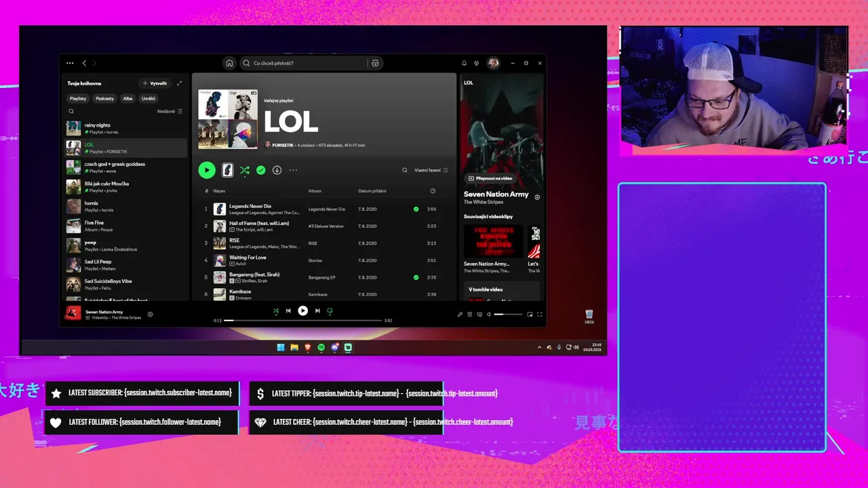868x488 pixels.
Task: Open czech god + greek goddess playlist
Action: (x=126, y=167)
